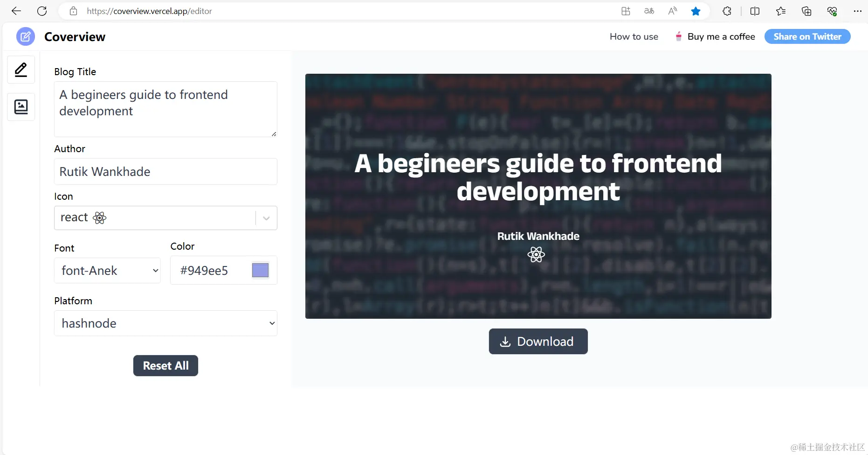Open the favorites list icon
The height and width of the screenshot is (455, 868).
(x=781, y=11)
